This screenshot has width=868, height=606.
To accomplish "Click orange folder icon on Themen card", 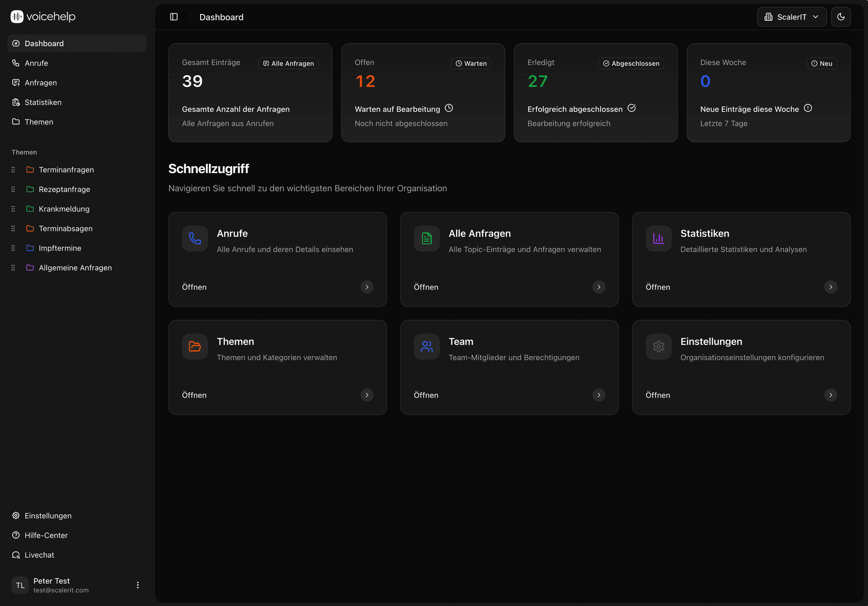I will (195, 346).
